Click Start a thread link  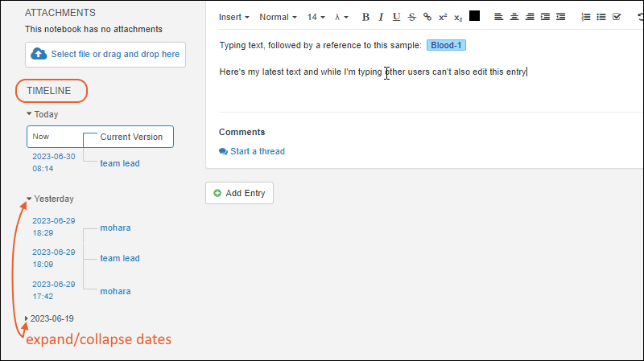click(252, 151)
